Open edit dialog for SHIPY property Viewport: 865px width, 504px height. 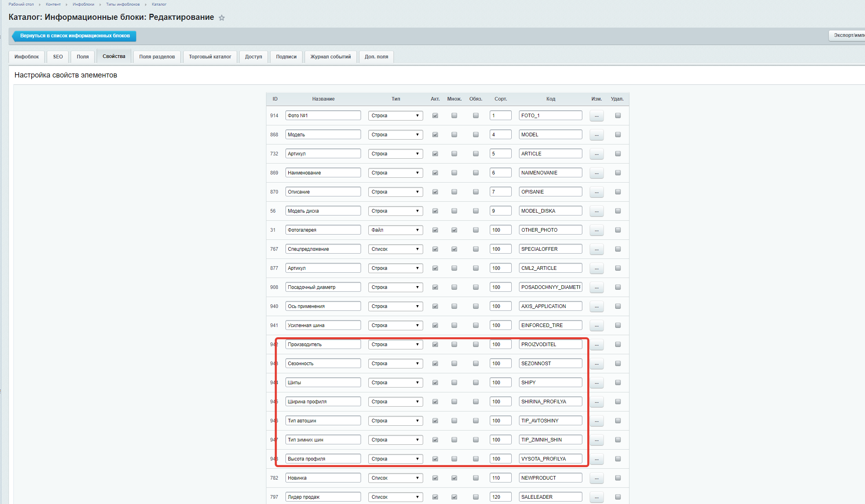click(596, 383)
